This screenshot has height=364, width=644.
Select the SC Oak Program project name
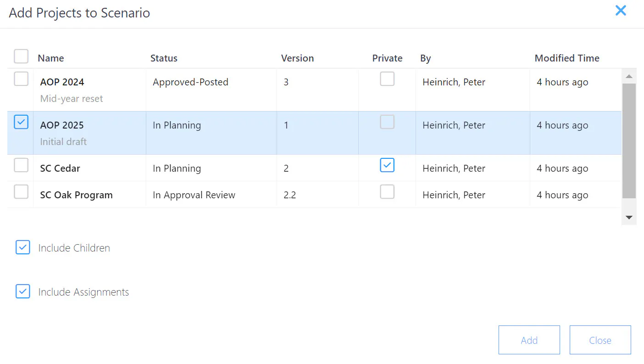tap(76, 195)
